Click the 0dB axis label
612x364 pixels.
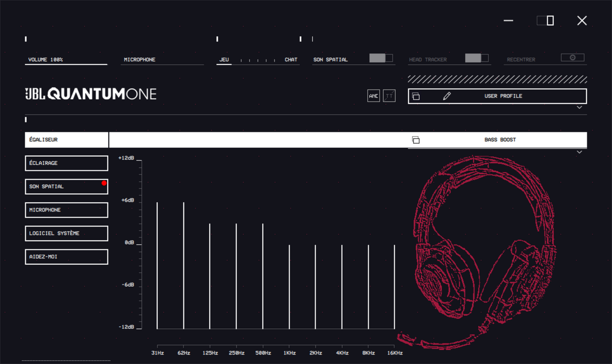[129, 243]
